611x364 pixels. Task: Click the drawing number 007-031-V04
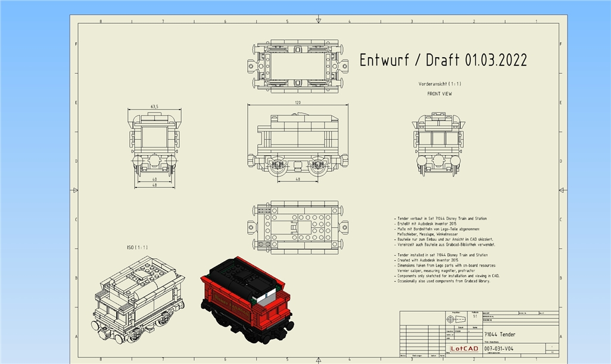(x=499, y=349)
